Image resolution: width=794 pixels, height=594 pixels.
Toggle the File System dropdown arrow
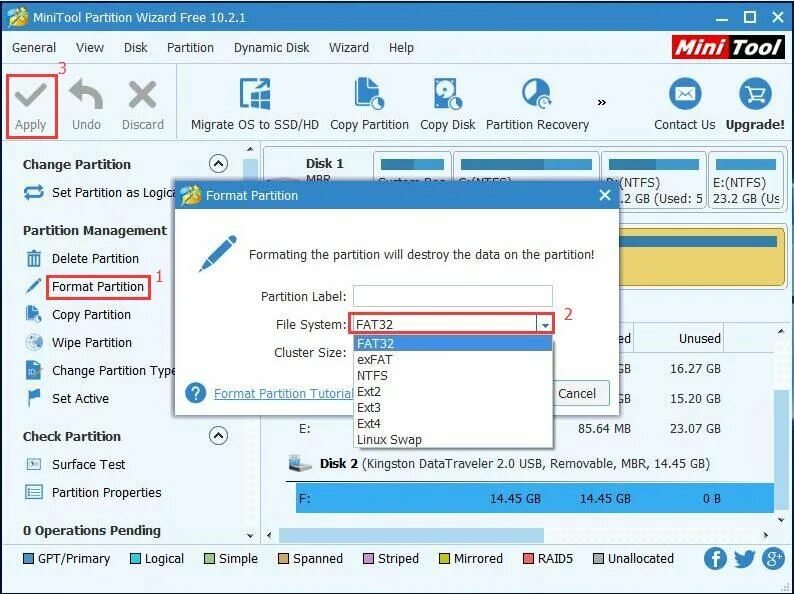point(545,325)
